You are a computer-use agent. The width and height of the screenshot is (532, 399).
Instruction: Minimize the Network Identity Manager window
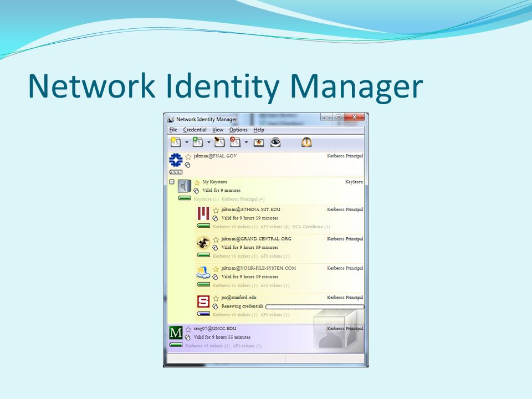tap(327, 117)
